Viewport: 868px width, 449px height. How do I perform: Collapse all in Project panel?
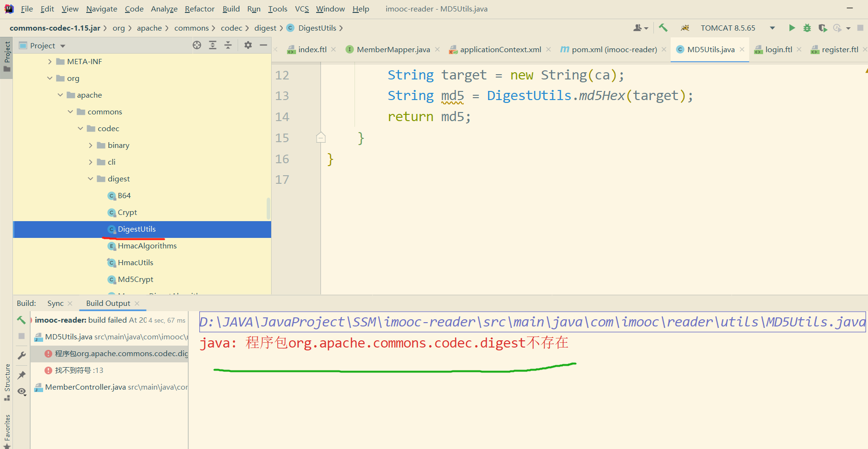tap(228, 45)
